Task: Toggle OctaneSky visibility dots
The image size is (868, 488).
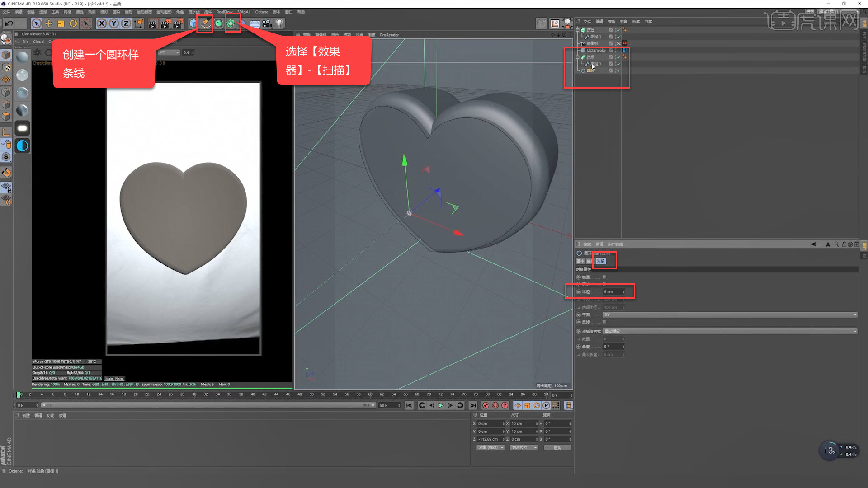Action: click(616, 50)
